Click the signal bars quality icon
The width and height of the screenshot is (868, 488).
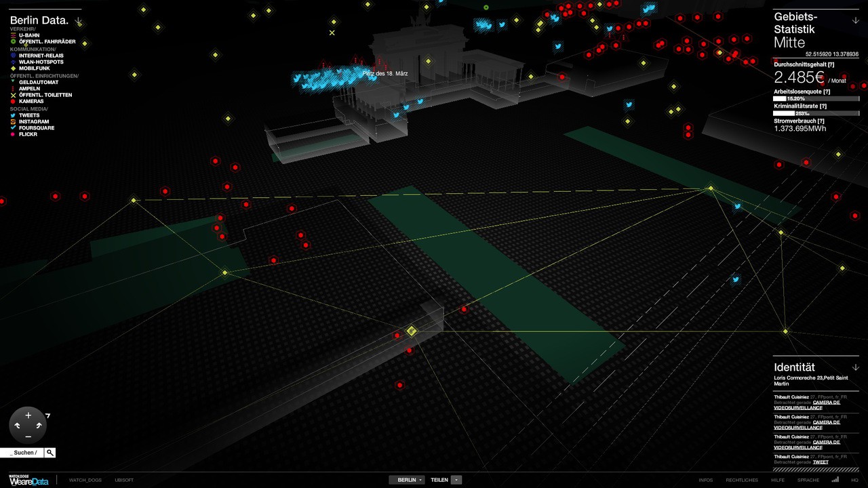(x=835, y=479)
